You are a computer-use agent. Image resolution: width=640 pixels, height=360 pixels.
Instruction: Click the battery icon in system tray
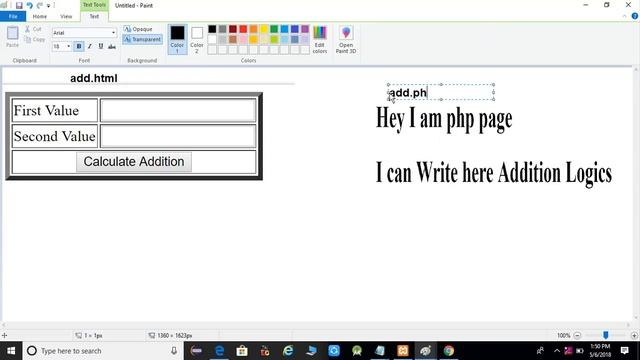tap(580, 351)
